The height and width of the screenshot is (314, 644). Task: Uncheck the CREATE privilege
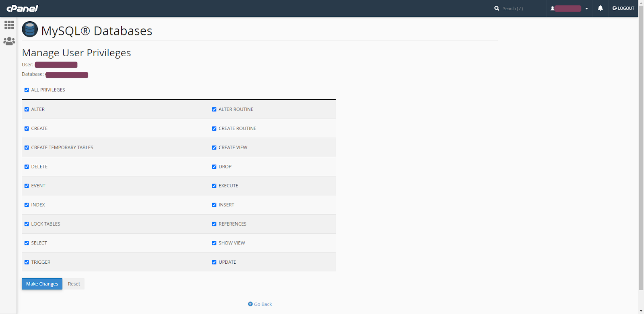point(27,129)
